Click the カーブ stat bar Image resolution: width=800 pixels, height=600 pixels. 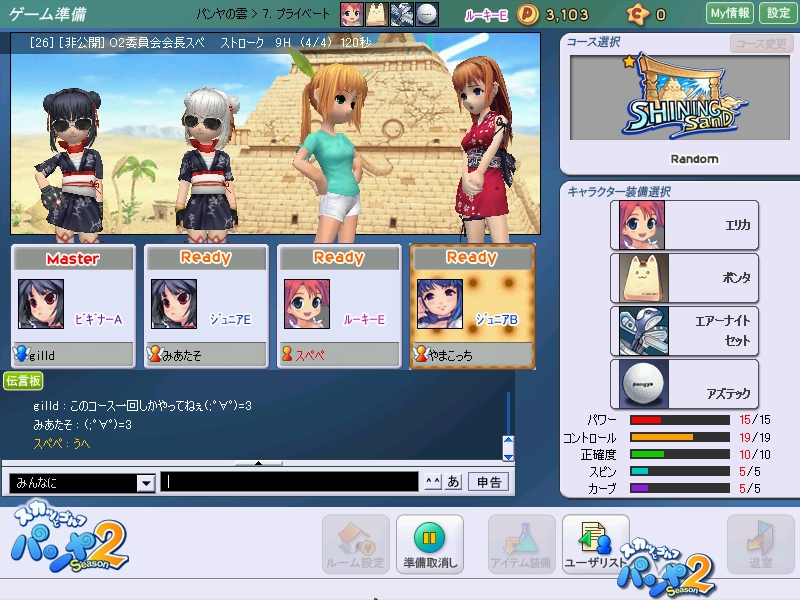click(680, 488)
